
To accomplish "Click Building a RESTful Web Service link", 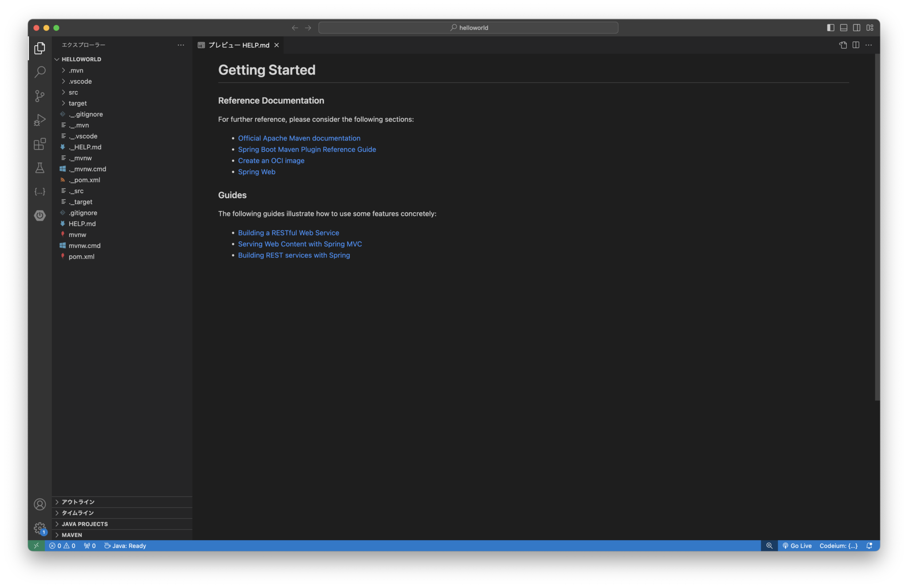I will click(x=289, y=232).
